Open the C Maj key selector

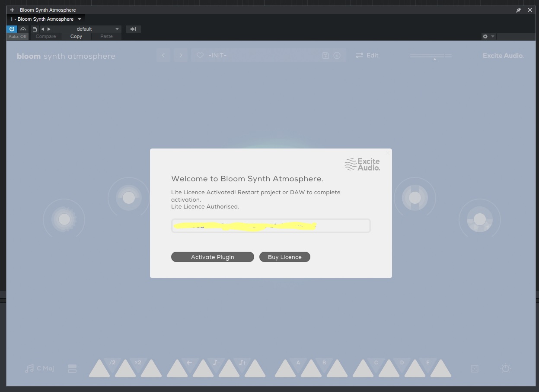pos(39,368)
